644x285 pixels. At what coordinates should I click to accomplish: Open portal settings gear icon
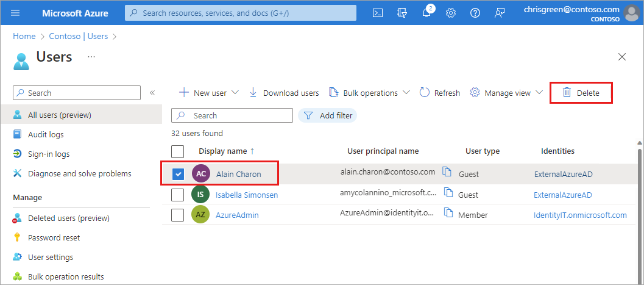[451, 13]
